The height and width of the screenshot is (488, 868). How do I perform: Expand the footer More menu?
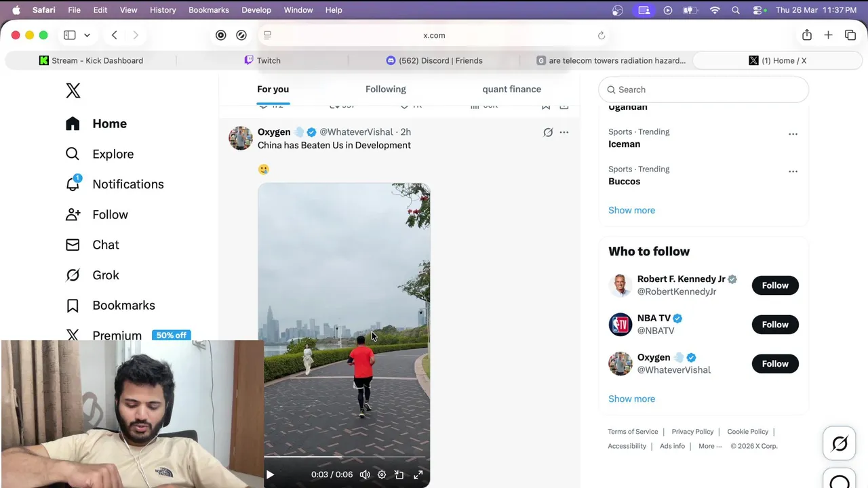tap(710, 446)
